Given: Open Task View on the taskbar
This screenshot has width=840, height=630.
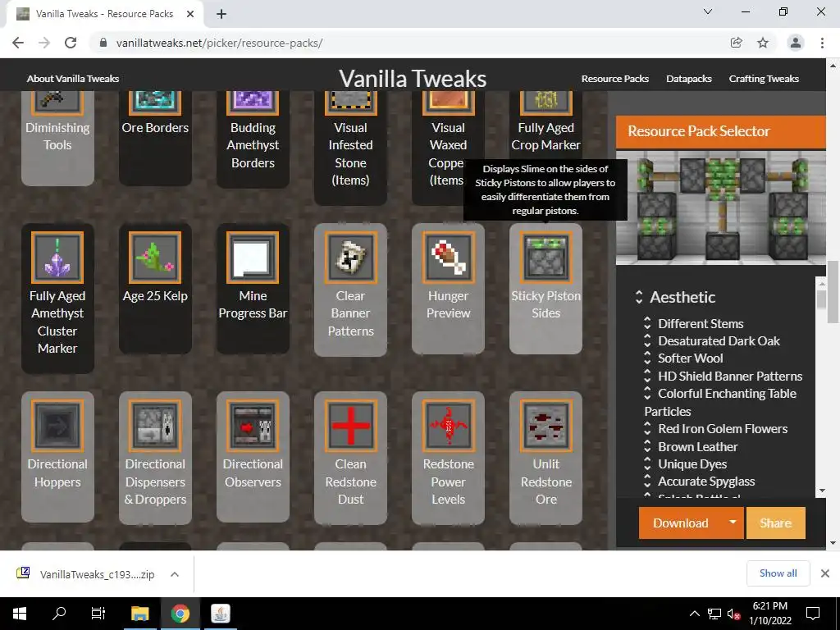Looking at the screenshot, I should pos(98,614).
